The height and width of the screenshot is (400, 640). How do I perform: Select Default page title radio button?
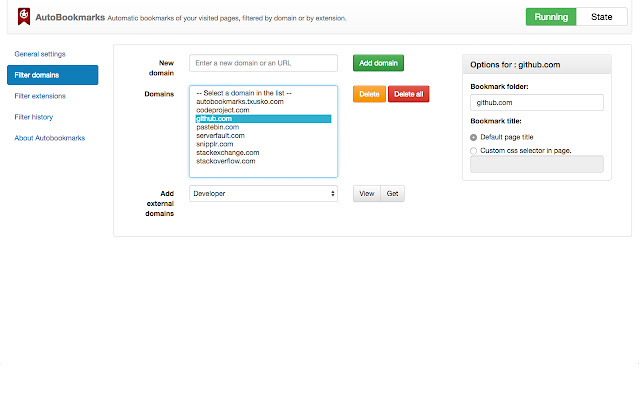473,136
